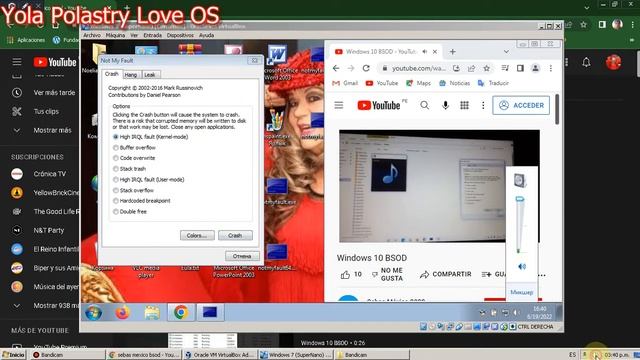
Task: Open YouTube settings three-dot icon beside ACCEDER
Action: coord(483,105)
